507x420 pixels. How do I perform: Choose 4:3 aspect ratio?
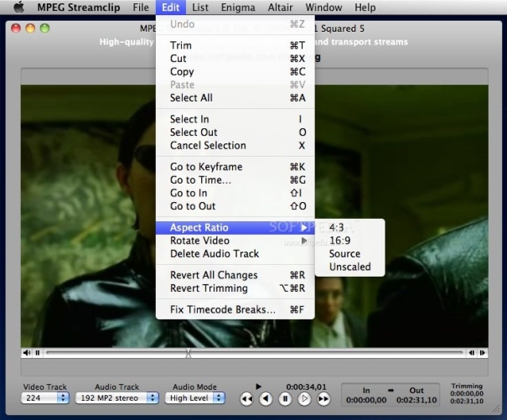click(349, 227)
